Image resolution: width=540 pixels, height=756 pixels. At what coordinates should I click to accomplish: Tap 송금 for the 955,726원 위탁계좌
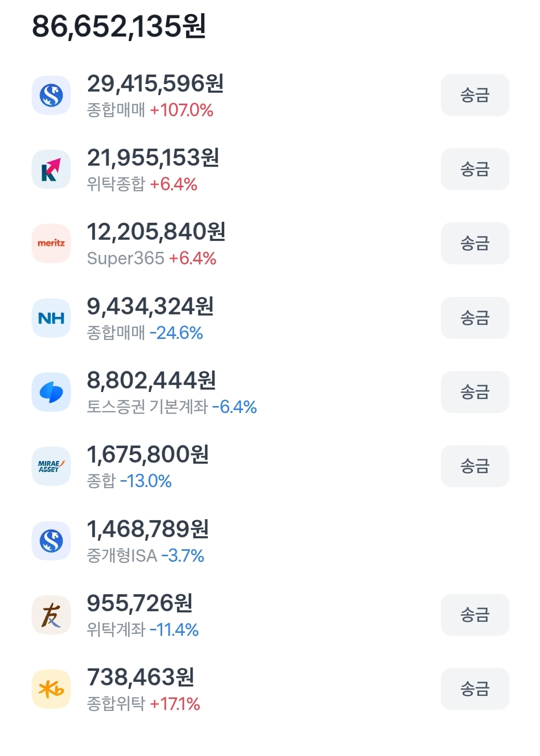pos(474,615)
